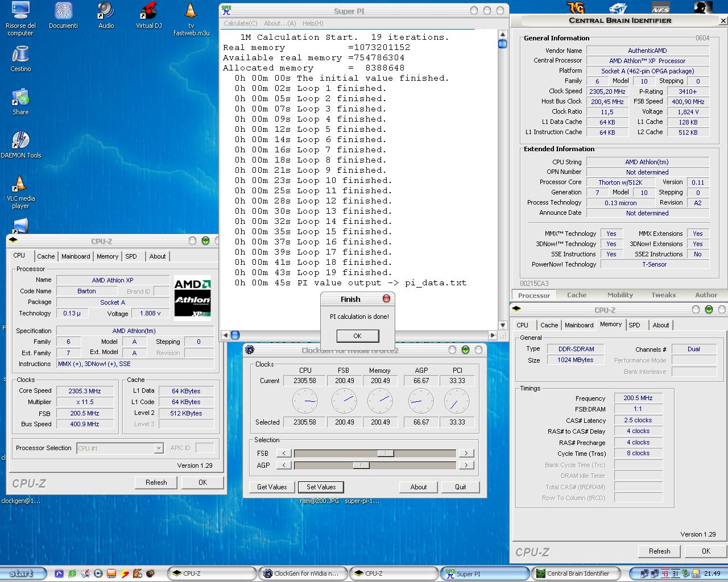Click the Super PI taskbar button
Viewport: 728px width, 582px height.
485,573
